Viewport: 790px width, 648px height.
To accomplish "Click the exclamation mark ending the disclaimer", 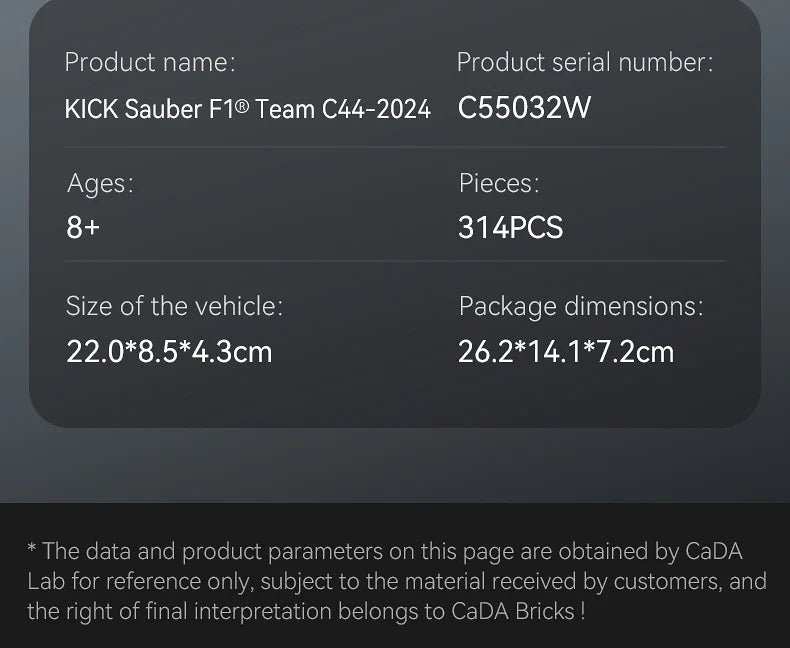I will click(582, 610).
